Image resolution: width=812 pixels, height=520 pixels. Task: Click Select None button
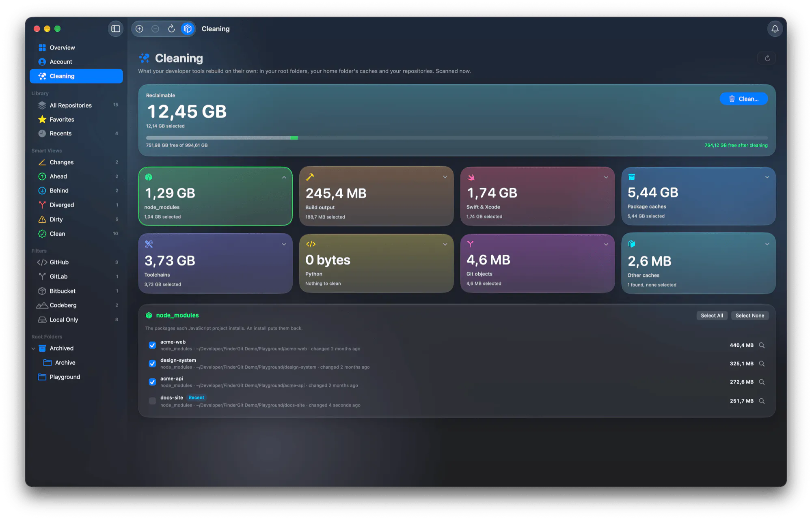749,316
